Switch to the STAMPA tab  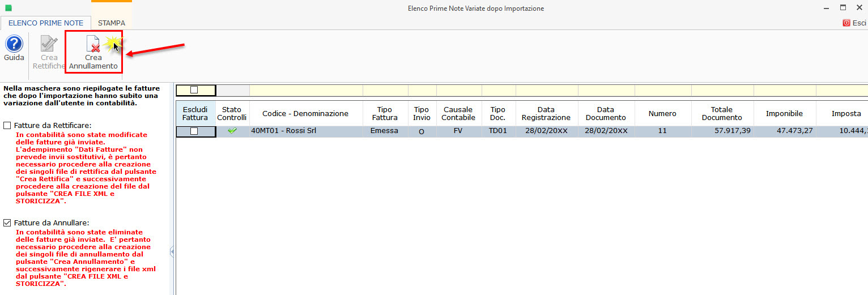pos(112,23)
